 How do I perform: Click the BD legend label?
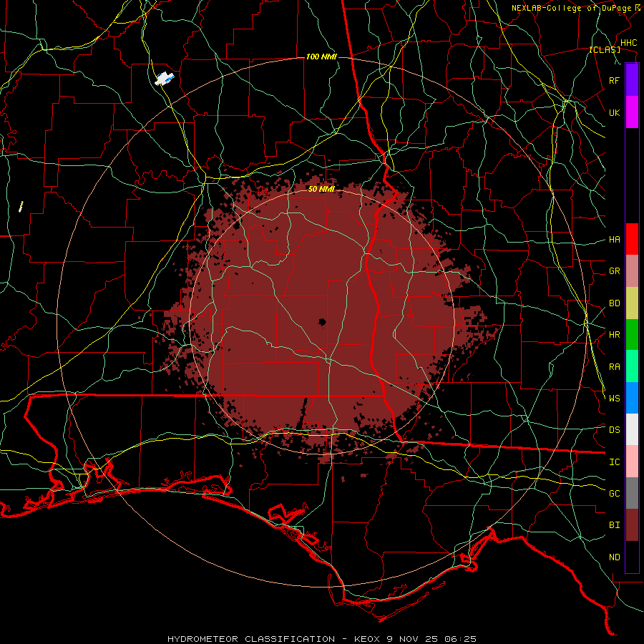click(x=614, y=303)
